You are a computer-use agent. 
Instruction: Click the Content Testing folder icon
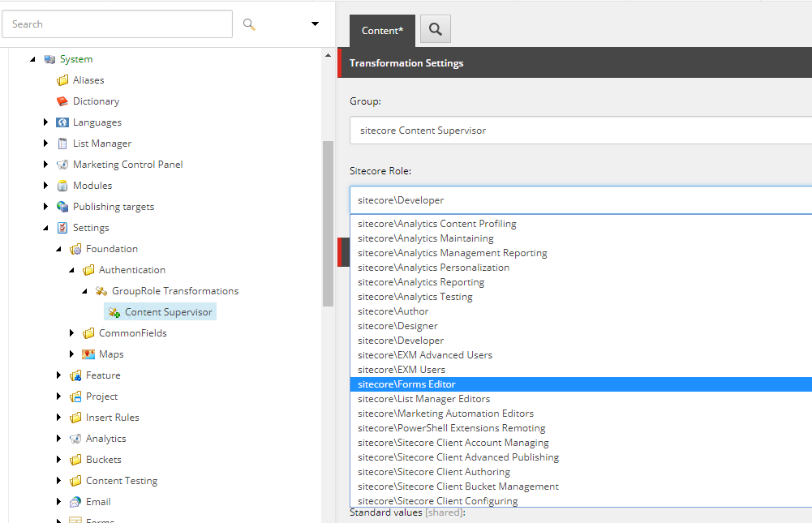pyautogui.click(x=75, y=481)
